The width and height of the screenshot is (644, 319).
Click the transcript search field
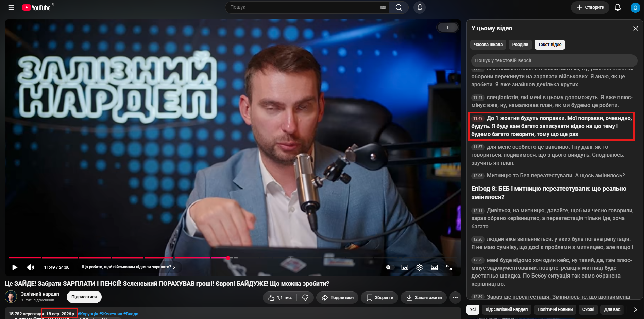click(554, 60)
